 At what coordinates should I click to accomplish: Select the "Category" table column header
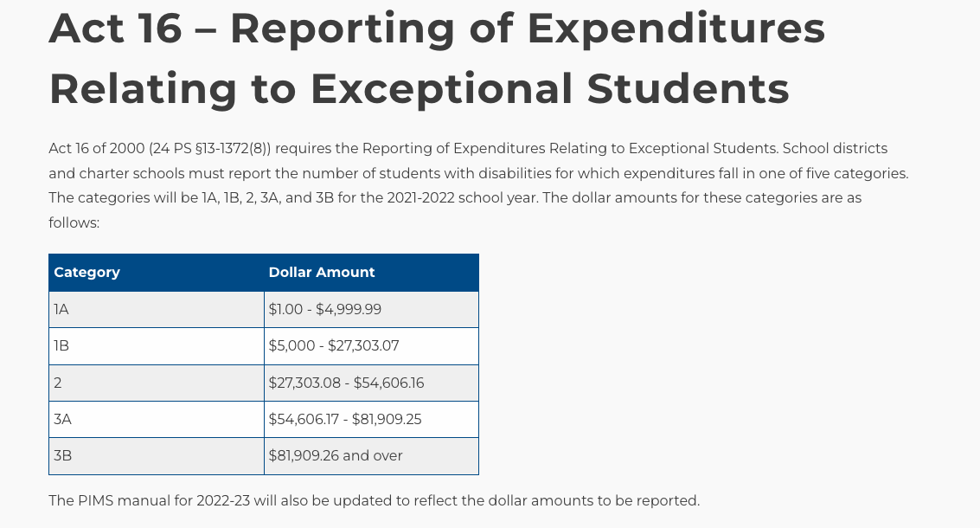[86, 273]
